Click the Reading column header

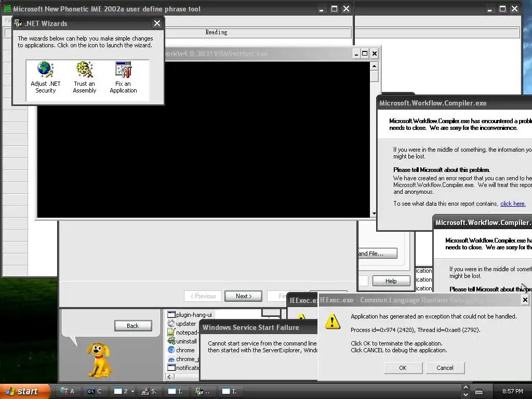[216, 32]
